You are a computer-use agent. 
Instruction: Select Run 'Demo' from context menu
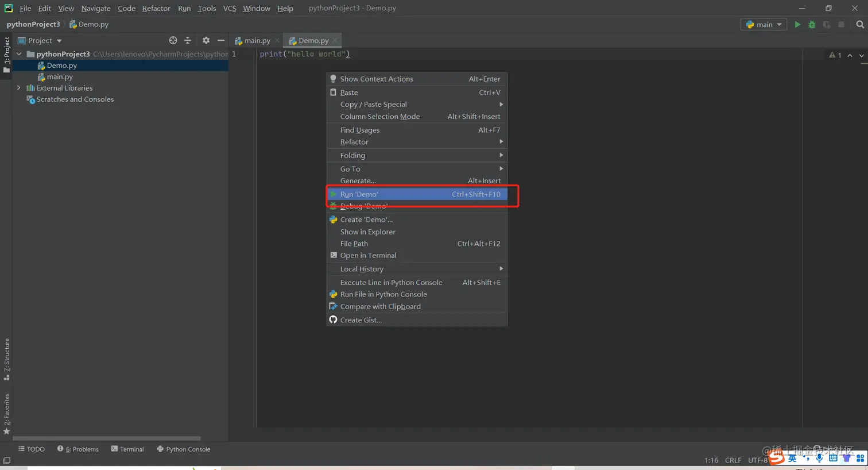(359, 194)
